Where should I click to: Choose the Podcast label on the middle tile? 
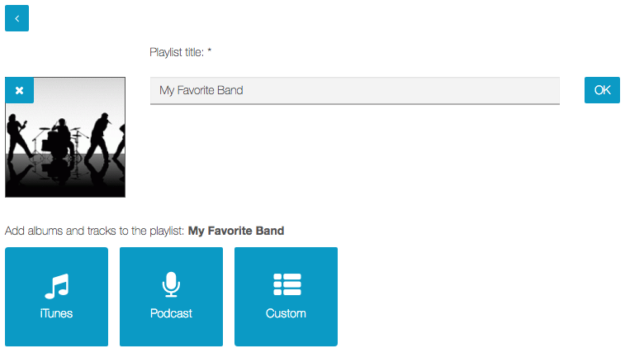pyautogui.click(x=171, y=313)
